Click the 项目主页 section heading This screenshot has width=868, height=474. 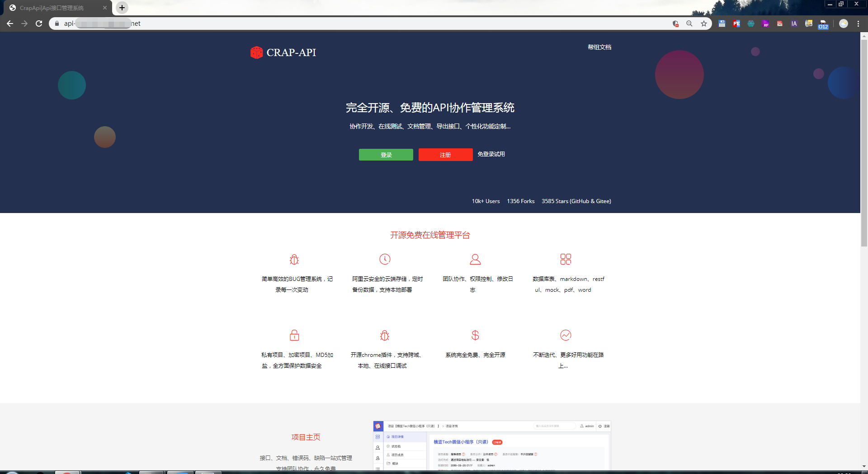(x=306, y=437)
